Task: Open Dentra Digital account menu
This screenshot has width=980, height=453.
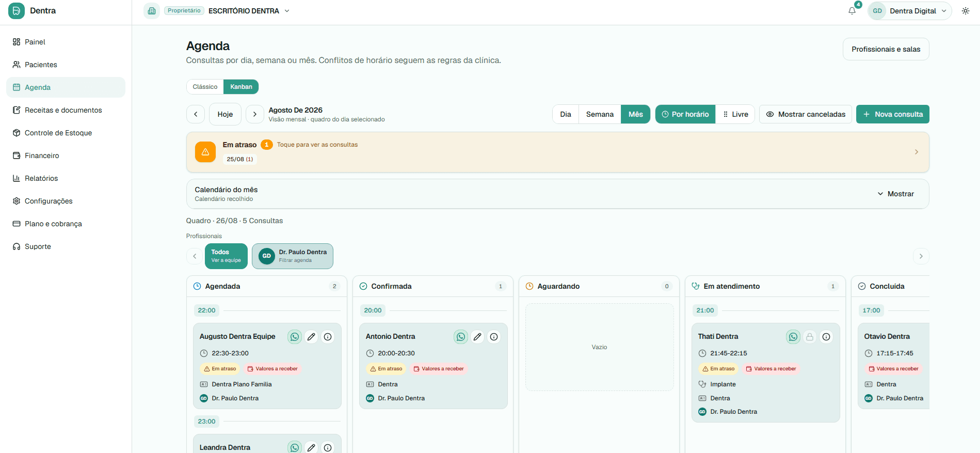Action: click(910, 11)
